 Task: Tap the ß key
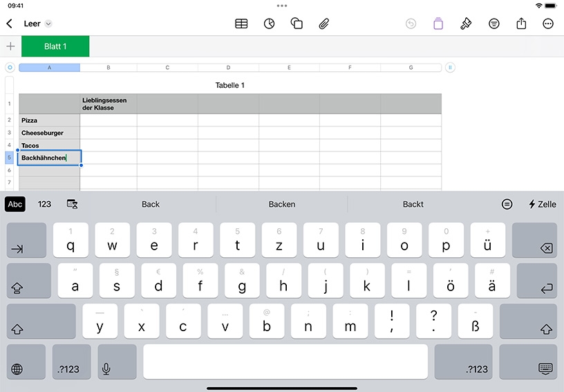[476, 321]
